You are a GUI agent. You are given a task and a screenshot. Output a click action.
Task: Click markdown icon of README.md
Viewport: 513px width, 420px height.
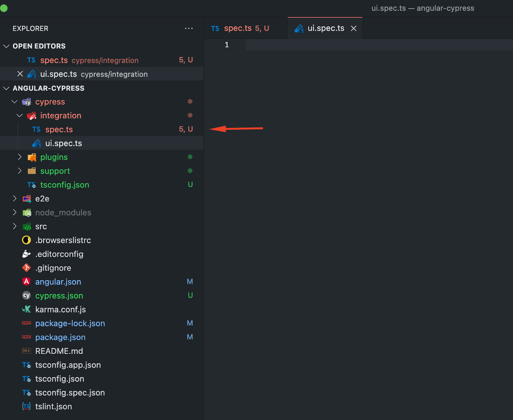(x=26, y=351)
